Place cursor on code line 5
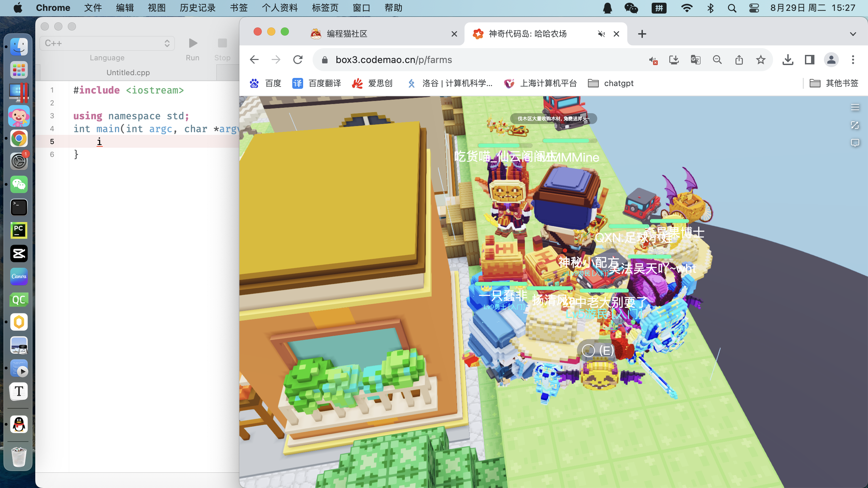 click(154, 142)
